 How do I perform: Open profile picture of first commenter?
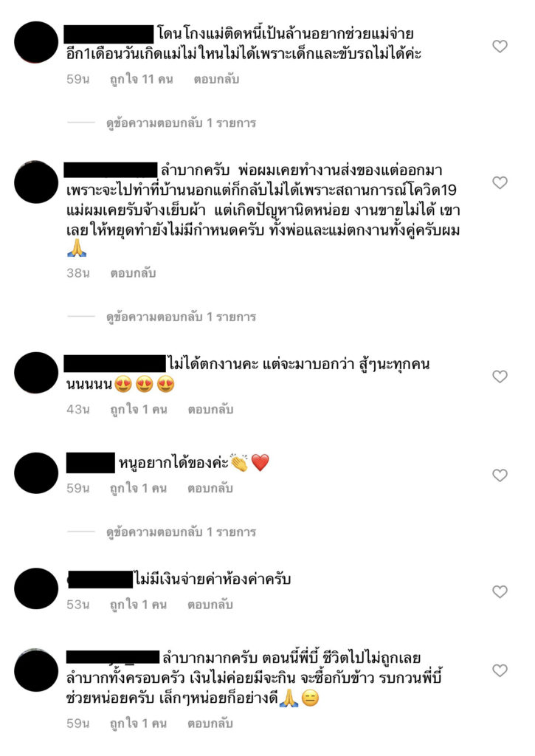pos(36,42)
